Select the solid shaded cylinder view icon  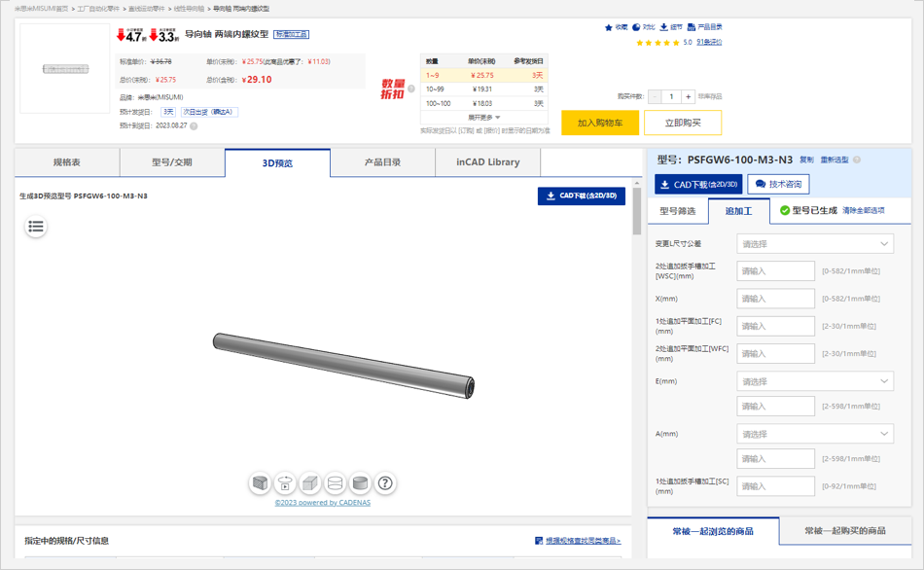pyautogui.click(x=361, y=483)
